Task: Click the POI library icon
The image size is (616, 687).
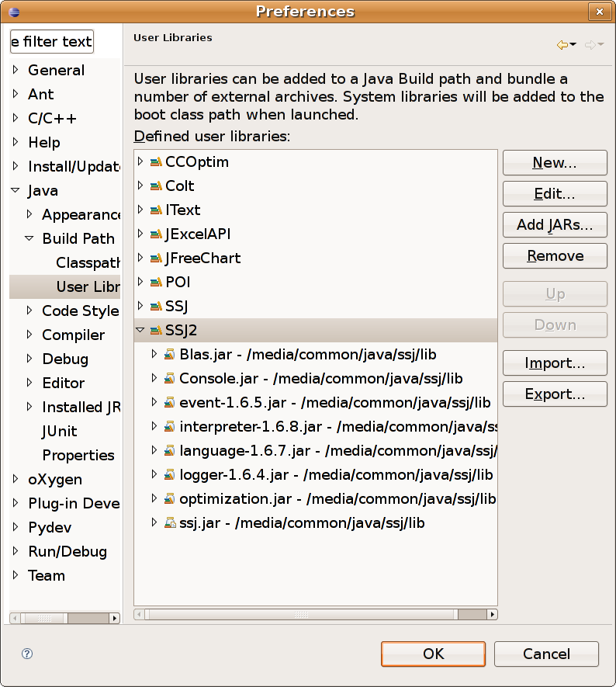Action: [156, 283]
